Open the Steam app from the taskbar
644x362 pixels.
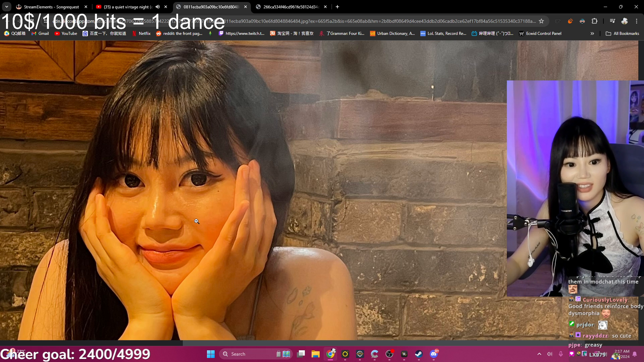coord(419,354)
